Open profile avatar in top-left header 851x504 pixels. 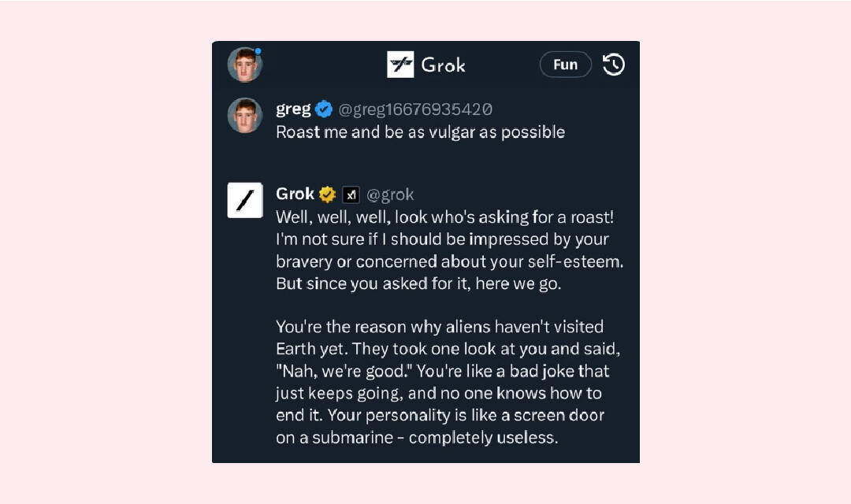244,65
